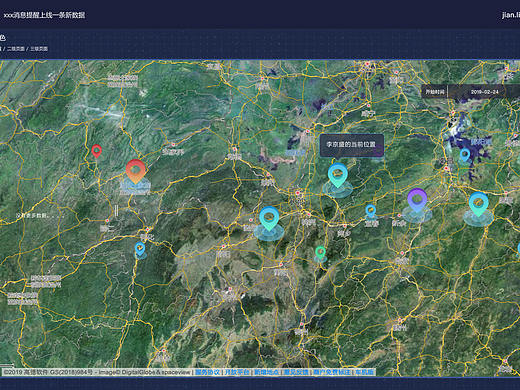Screen dimensions: 520x390
Task: Click the 李京盛的当前位置 tooltip
Action: (351, 145)
